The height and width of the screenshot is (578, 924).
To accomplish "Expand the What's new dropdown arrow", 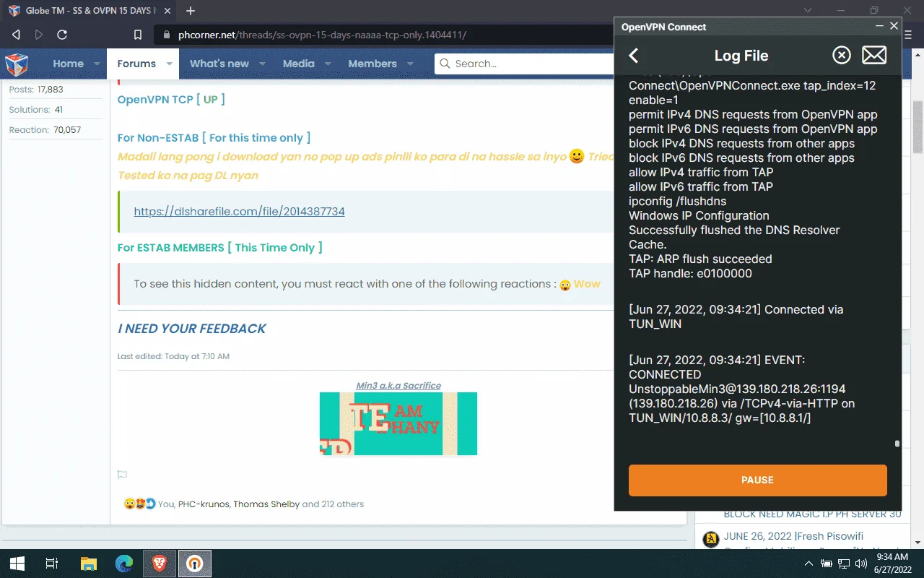I will coord(262,64).
